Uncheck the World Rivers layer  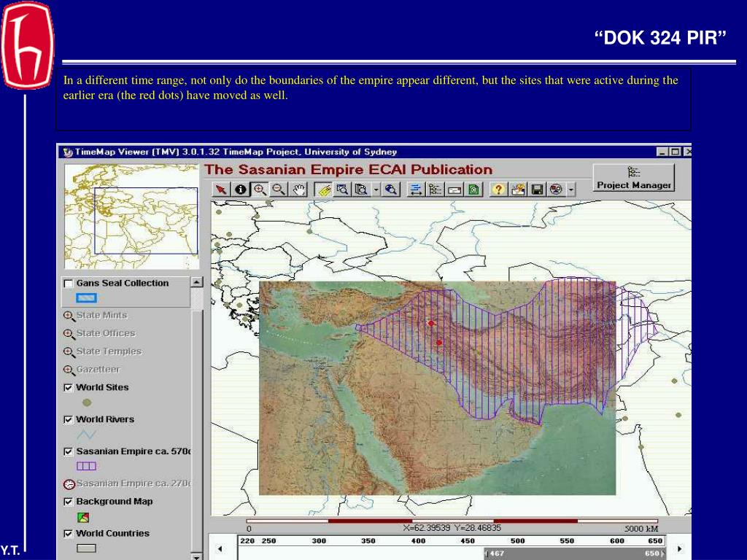69,419
